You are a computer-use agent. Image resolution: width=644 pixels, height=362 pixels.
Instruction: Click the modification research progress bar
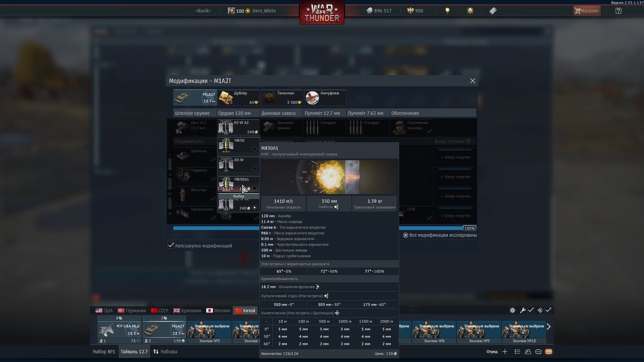(x=325, y=228)
